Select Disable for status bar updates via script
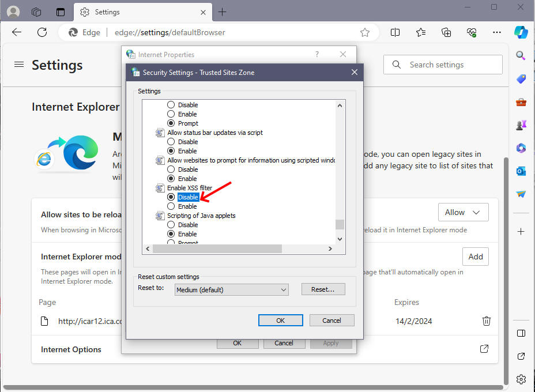Viewport: 535px width, 392px height. click(171, 142)
